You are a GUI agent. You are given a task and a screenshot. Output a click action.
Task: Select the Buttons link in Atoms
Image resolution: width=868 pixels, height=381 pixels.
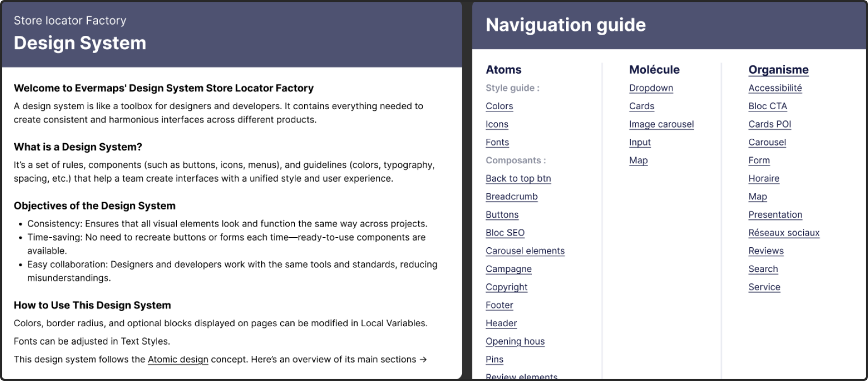click(502, 215)
